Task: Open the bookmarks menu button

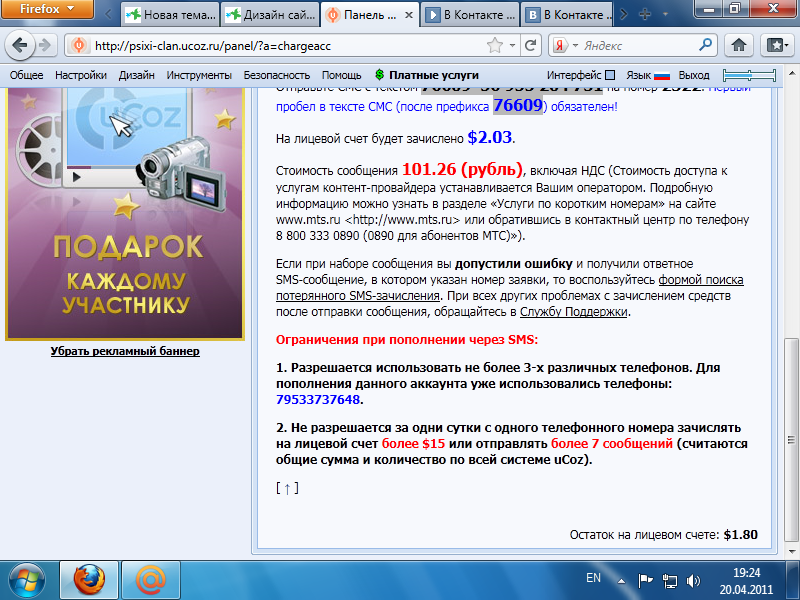Action: tap(778, 45)
